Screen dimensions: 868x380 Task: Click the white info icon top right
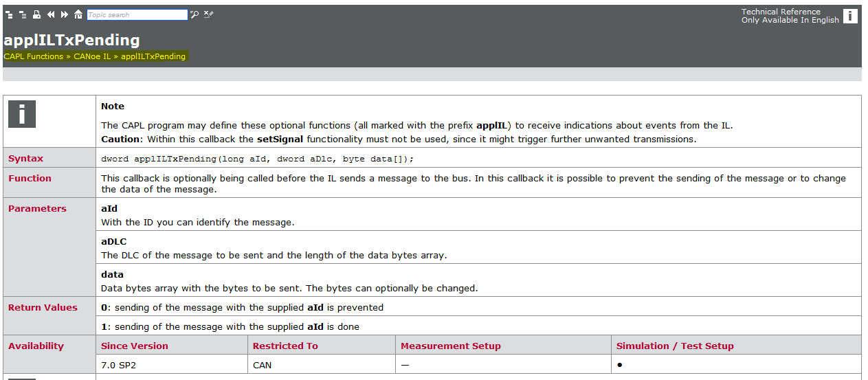click(850, 16)
